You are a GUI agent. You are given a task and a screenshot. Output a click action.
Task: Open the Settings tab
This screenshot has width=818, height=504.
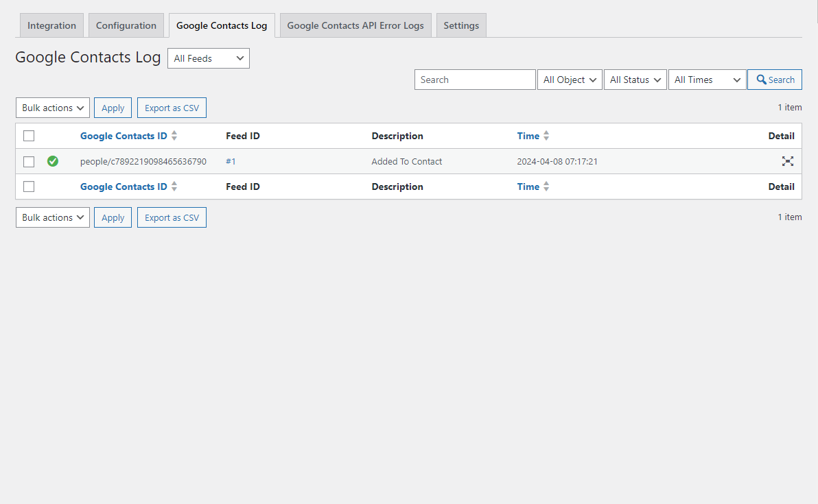tap(461, 25)
